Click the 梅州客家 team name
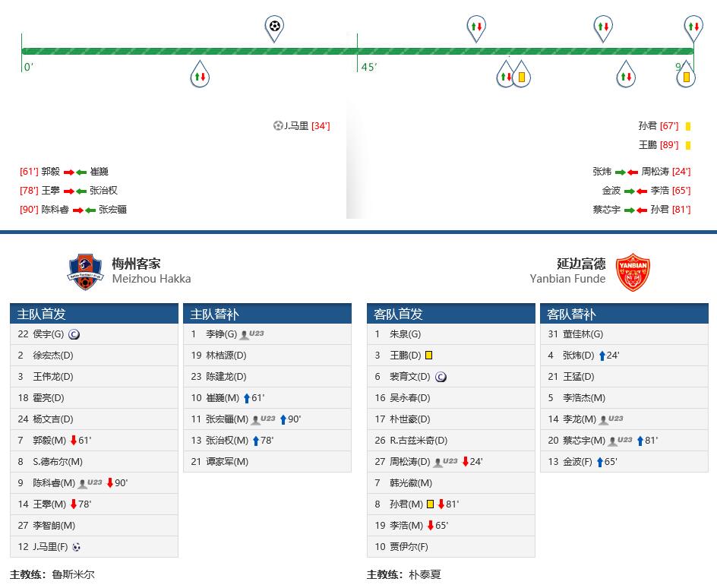 click(x=136, y=264)
